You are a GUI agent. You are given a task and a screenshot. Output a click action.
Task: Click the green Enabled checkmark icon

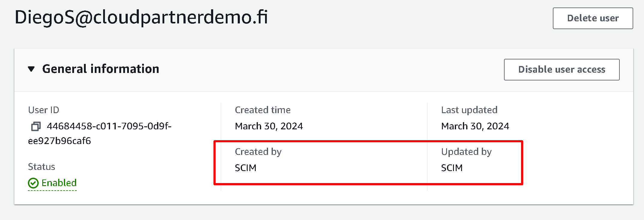(x=33, y=183)
